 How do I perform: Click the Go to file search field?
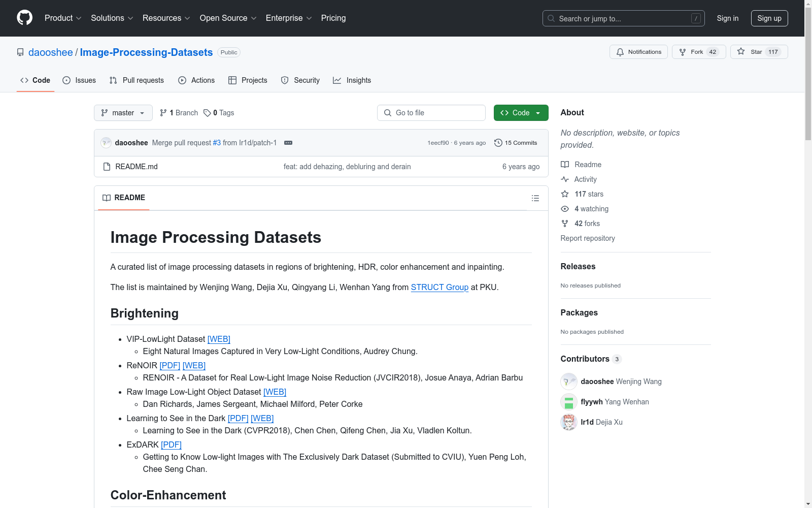pyautogui.click(x=431, y=113)
